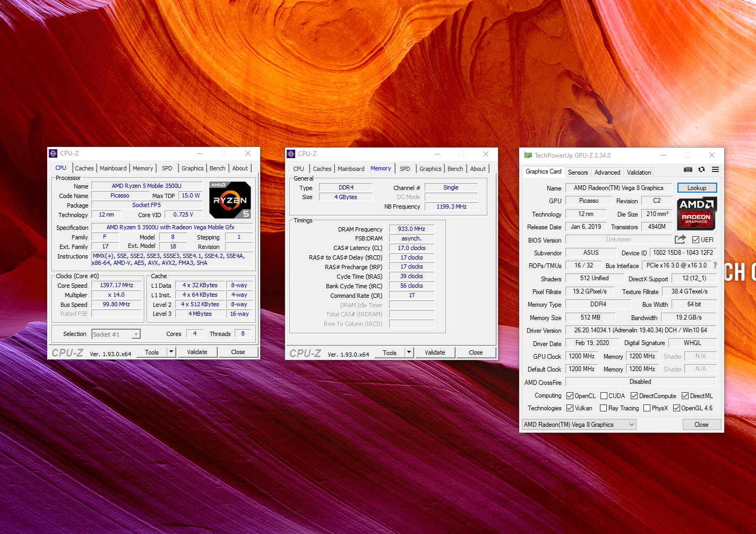Screen dimensions: 756x534
Task: Click the GPU Name field in GPU-Z
Action: click(618, 188)
